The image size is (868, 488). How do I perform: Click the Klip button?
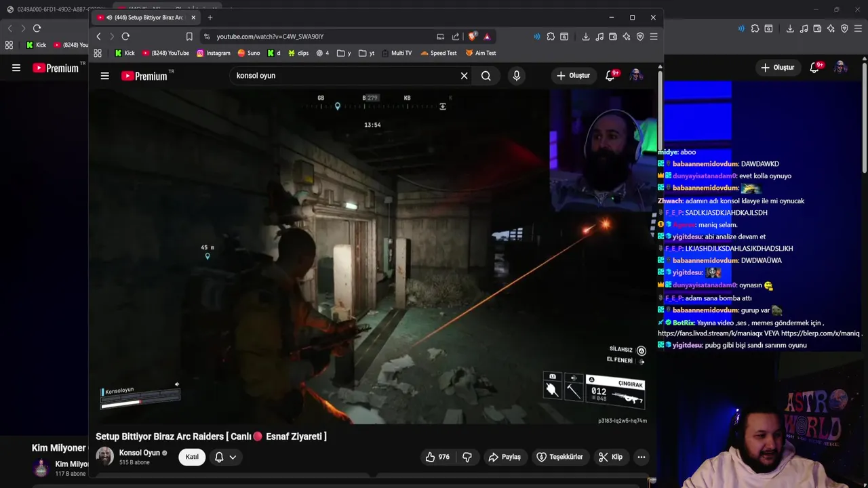pyautogui.click(x=610, y=457)
